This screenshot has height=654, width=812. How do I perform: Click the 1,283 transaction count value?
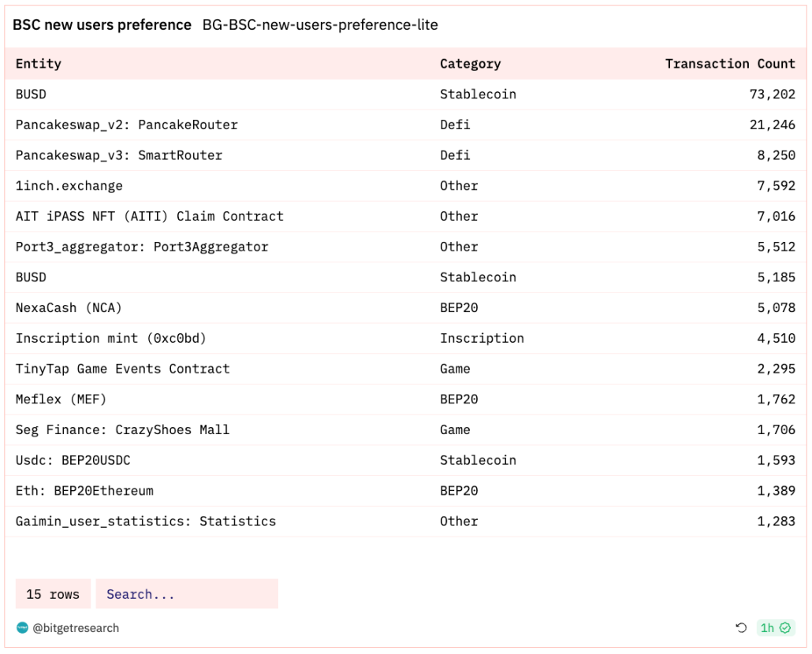tap(776, 522)
